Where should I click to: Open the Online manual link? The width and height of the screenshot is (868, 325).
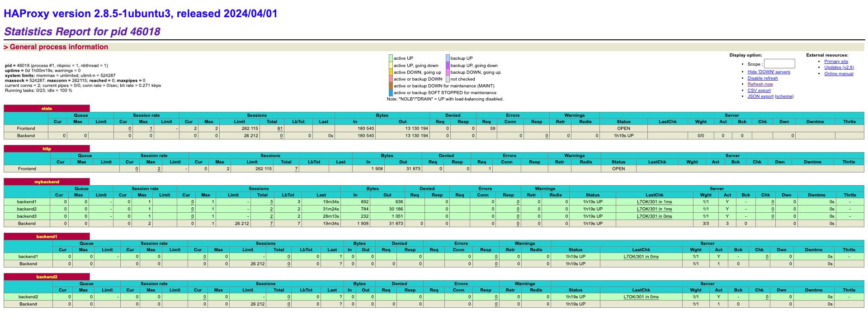click(x=838, y=74)
